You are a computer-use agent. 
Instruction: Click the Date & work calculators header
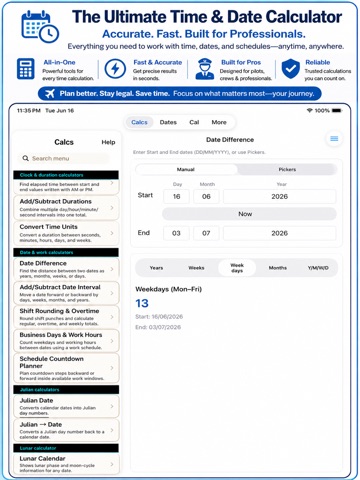pos(66,252)
